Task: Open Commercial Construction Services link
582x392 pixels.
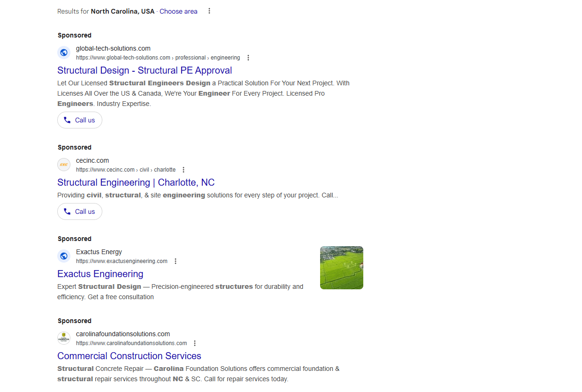Action: [x=129, y=356]
